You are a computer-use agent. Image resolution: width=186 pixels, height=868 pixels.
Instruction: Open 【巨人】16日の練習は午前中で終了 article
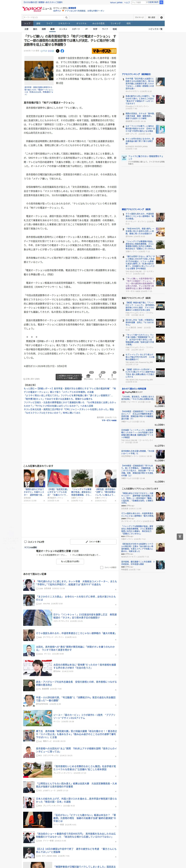coord(76,850)
